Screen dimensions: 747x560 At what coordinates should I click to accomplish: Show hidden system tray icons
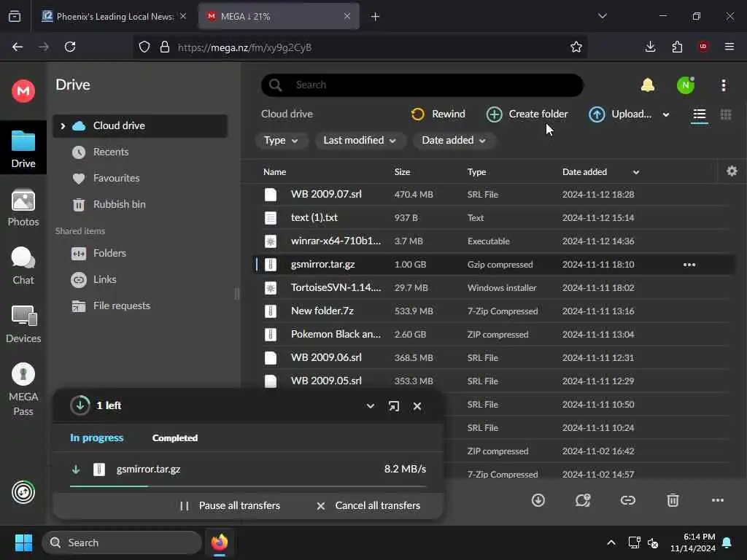click(x=611, y=542)
